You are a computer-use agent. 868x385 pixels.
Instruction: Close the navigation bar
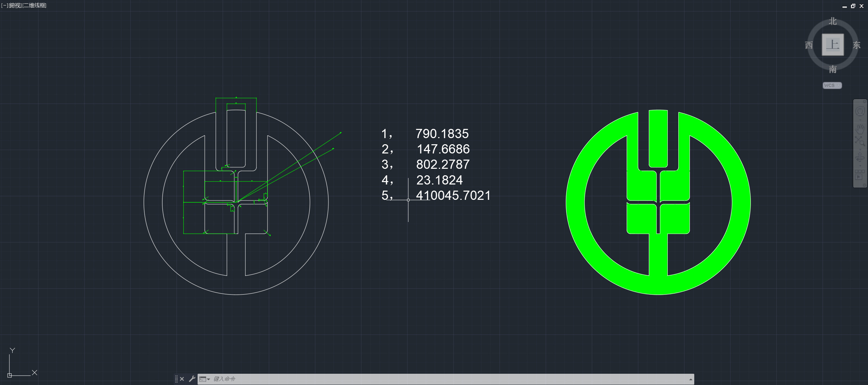864,102
